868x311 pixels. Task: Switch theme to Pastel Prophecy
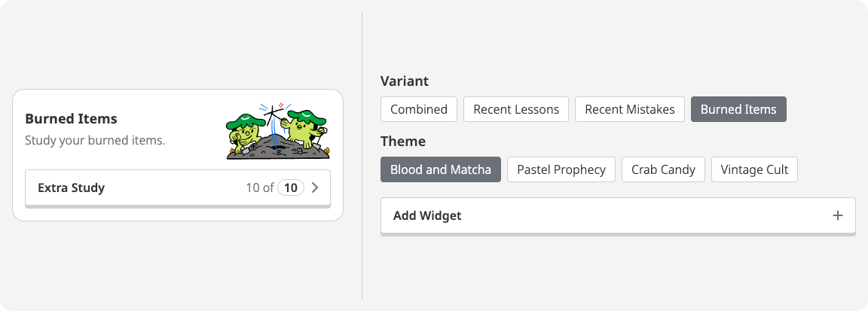click(x=561, y=169)
